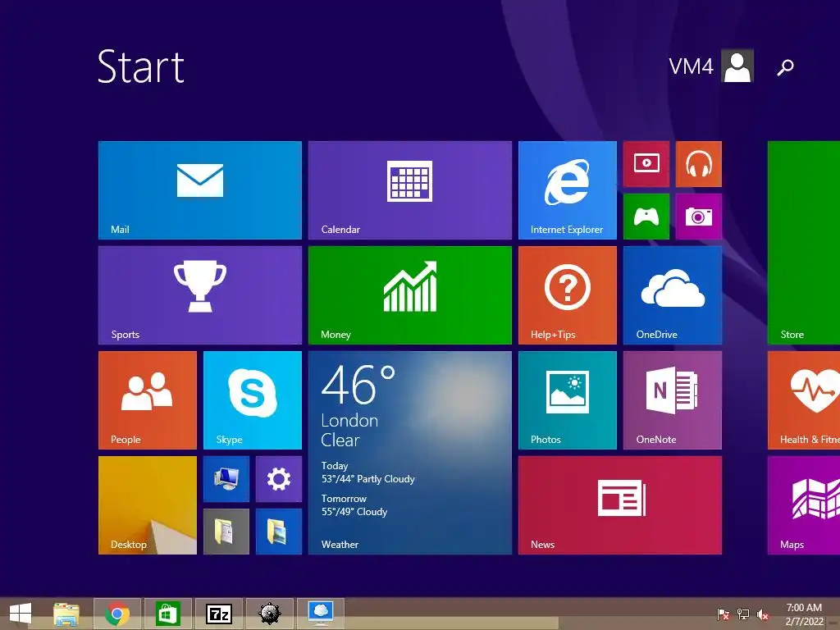The width and height of the screenshot is (840, 630).
Task: Open the Store tile
Action: [x=804, y=243]
